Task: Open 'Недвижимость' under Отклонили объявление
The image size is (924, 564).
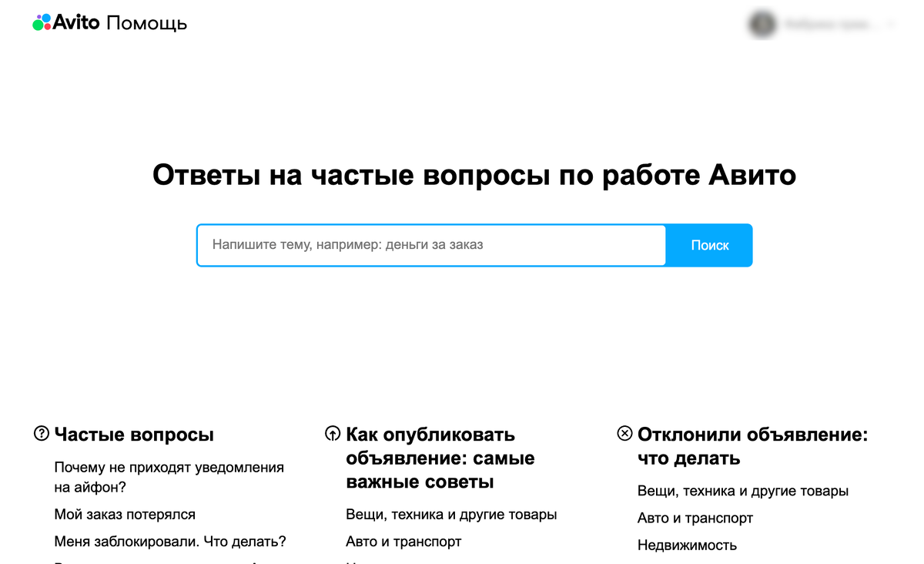Action: point(687,546)
